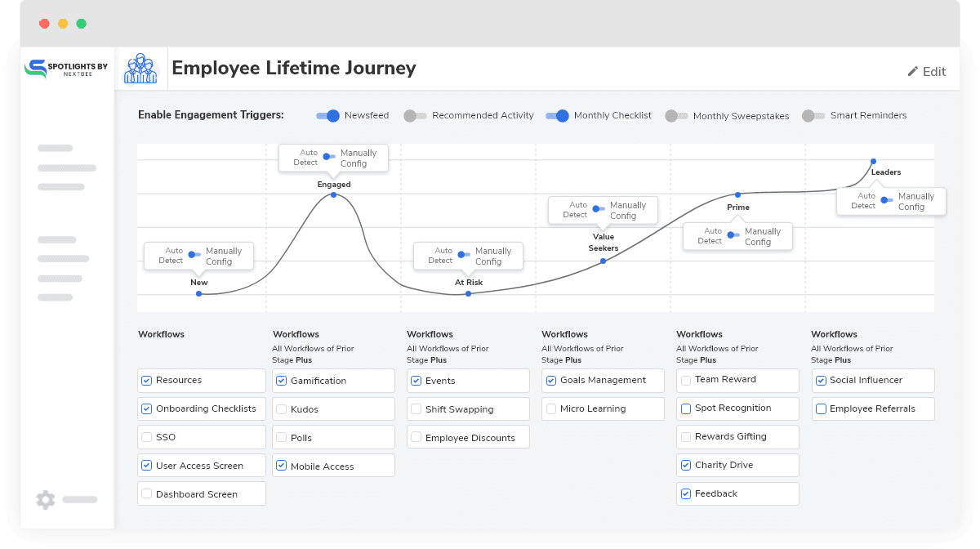This screenshot has width=980, height=549.
Task: Check the Micro Learning workflow
Action: tap(550, 408)
